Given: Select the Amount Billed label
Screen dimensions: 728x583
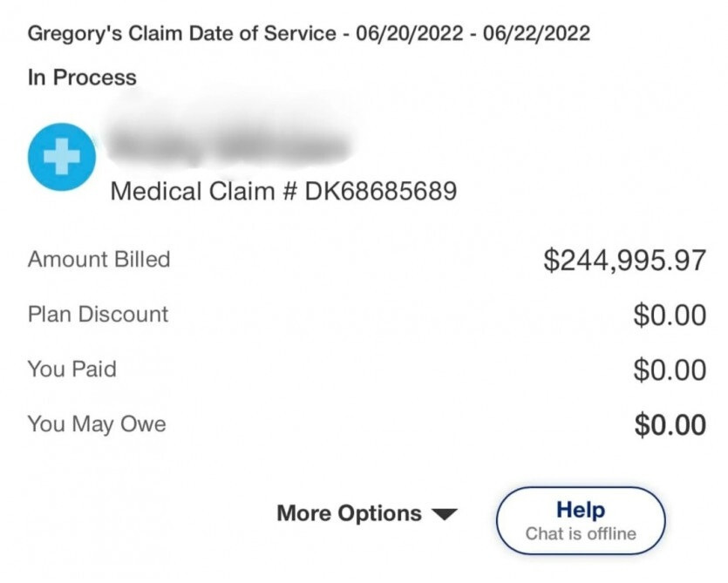Looking at the screenshot, I should [x=99, y=259].
